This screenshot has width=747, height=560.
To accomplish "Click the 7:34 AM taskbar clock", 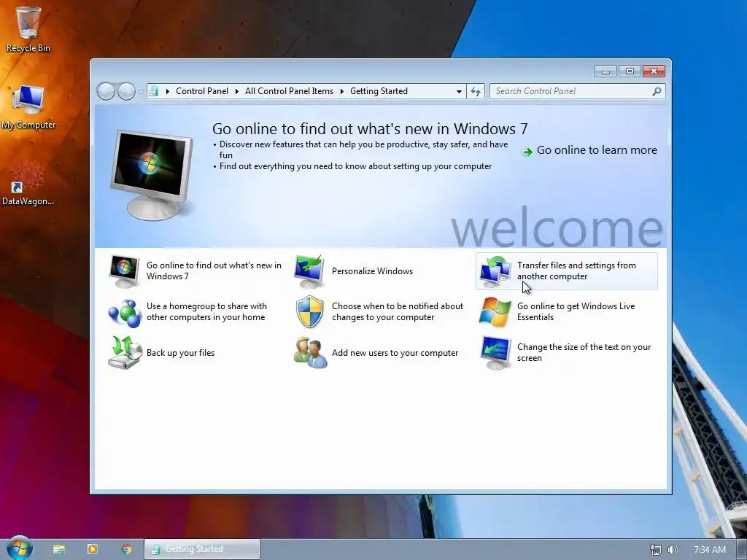I will coord(709,550).
